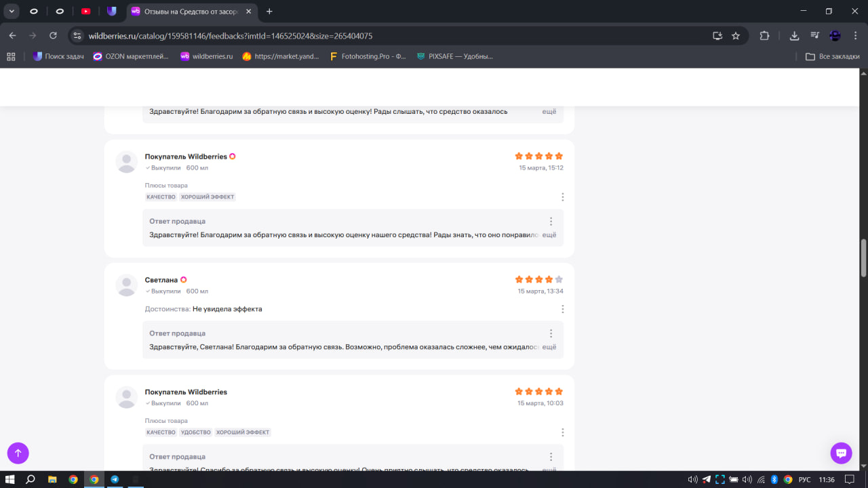Click the 'Не увидела эффекта' review text
Viewport: 868px width, 488px height.
tap(227, 309)
